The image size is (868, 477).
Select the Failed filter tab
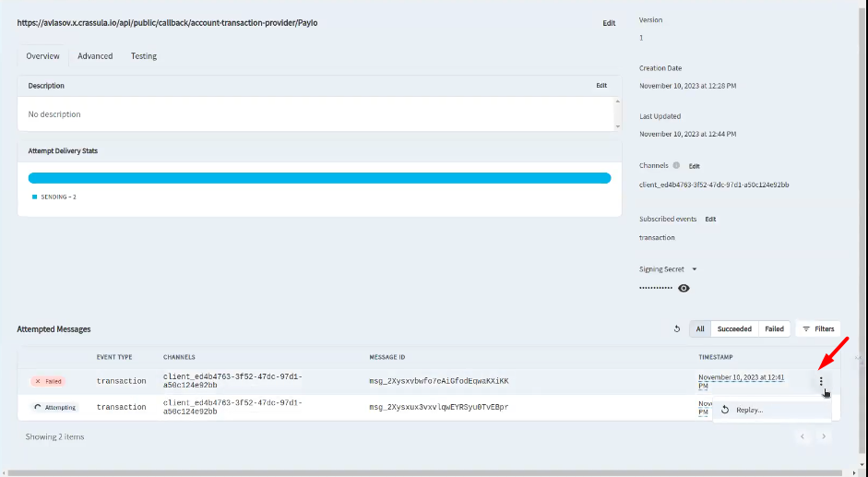(x=774, y=329)
